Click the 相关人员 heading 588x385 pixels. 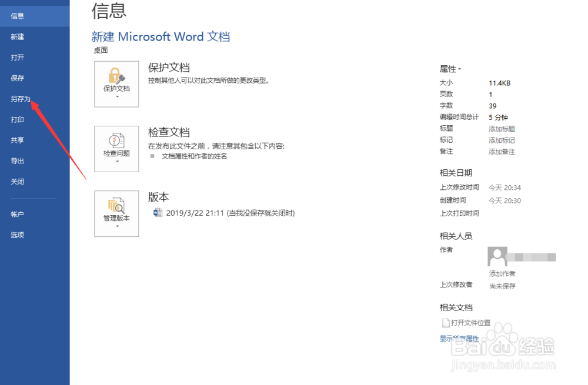[x=456, y=236]
